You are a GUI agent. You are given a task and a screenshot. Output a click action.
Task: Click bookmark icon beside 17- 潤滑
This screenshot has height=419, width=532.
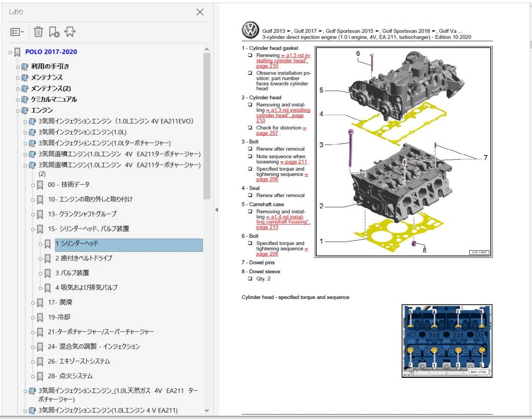coord(40,303)
